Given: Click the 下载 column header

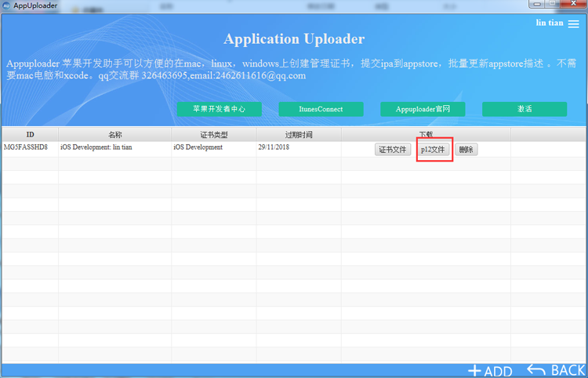Looking at the screenshot, I should coord(426,135).
